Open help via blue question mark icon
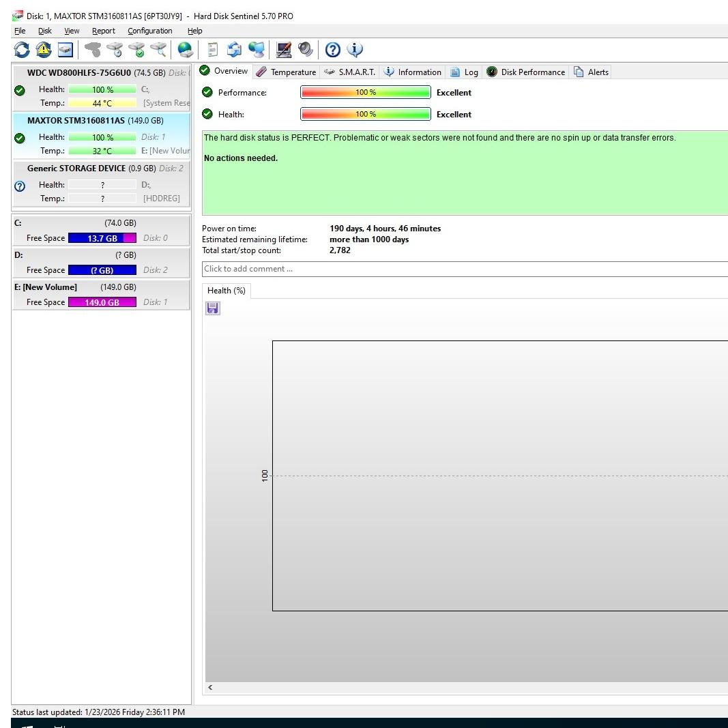Screen dimensions: 728x728 [332, 49]
